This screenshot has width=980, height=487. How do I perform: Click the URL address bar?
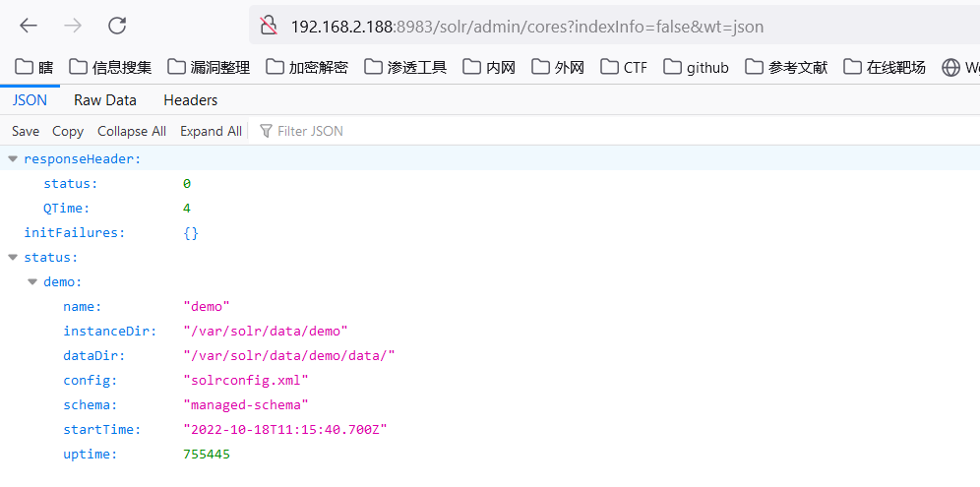click(590, 27)
